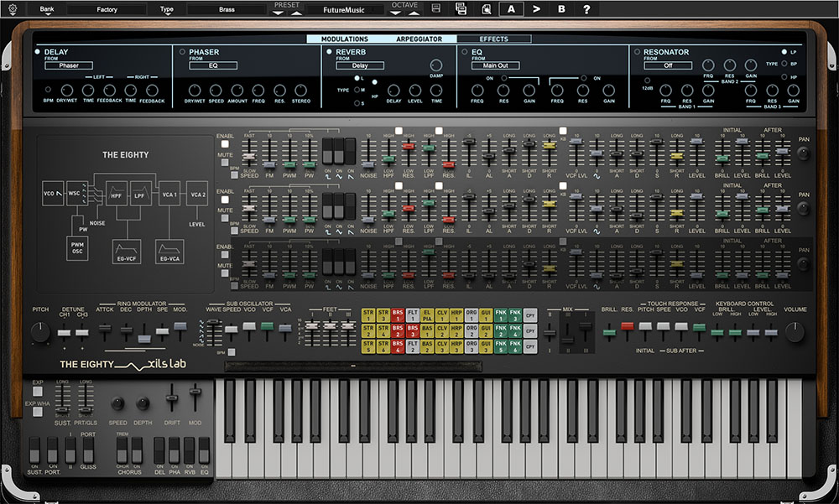Go to previous preset down arrow
Image resolution: width=839 pixels, height=504 pixels.
[x=277, y=13]
